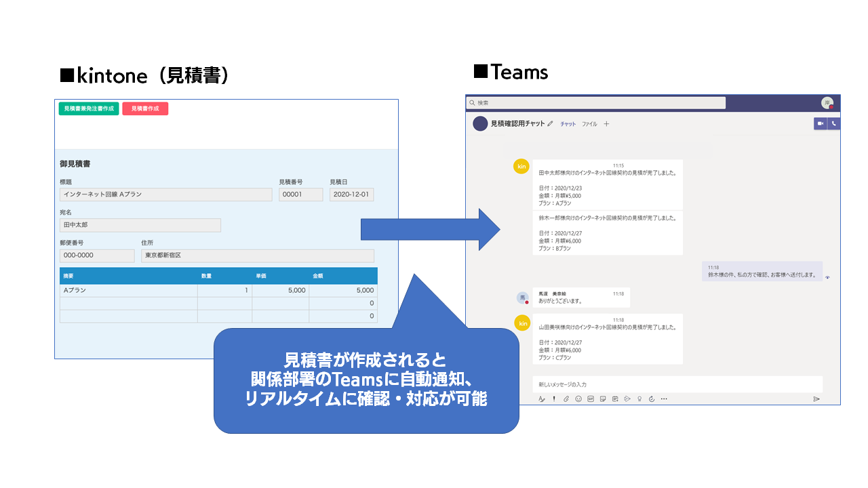Viewport: 868px width, 488px height.
Task: Click kin bot avatar on 山田美咲 message
Action: point(521,323)
